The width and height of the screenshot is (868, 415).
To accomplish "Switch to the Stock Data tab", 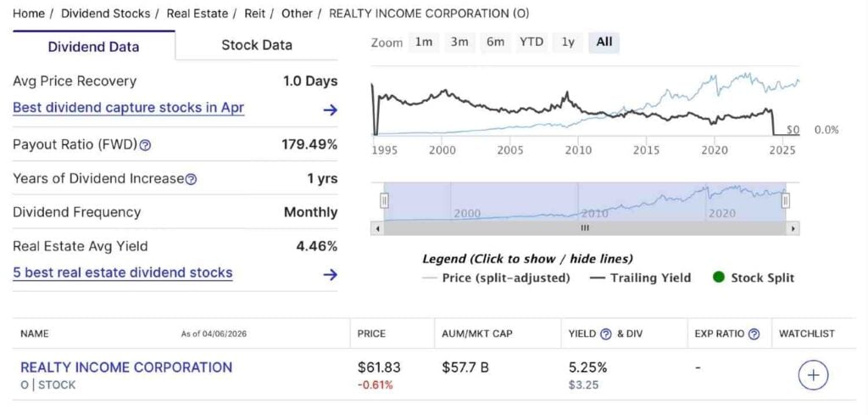I will 257,46.
